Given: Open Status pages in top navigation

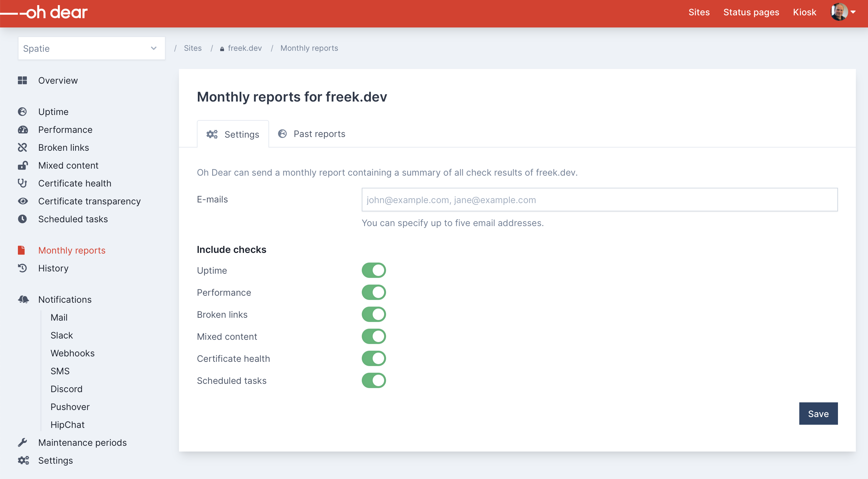Looking at the screenshot, I should [x=751, y=12].
